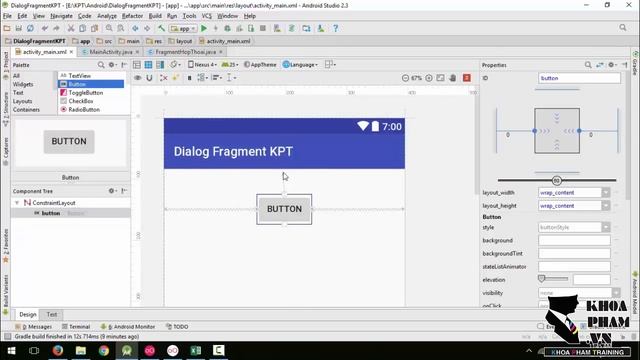Switch to Blueprint view icon
640x360 pixels.
point(148,65)
